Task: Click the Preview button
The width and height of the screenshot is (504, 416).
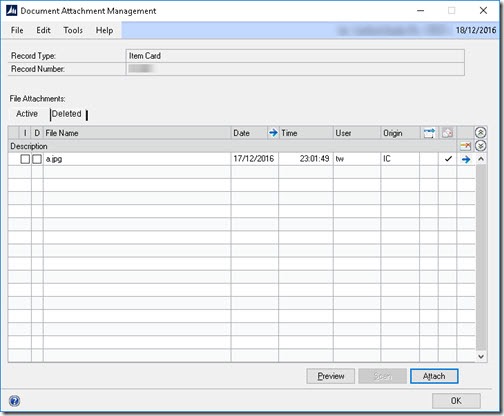Action: [x=331, y=376]
